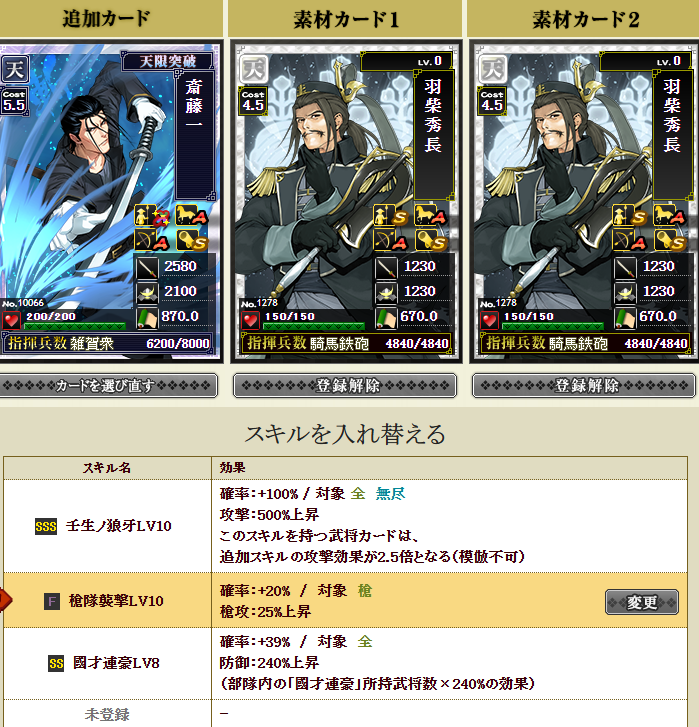Select the 未登録 empty skill slot
The height and width of the screenshot is (727, 699).
pyautogui.click(x=345, y=714)
